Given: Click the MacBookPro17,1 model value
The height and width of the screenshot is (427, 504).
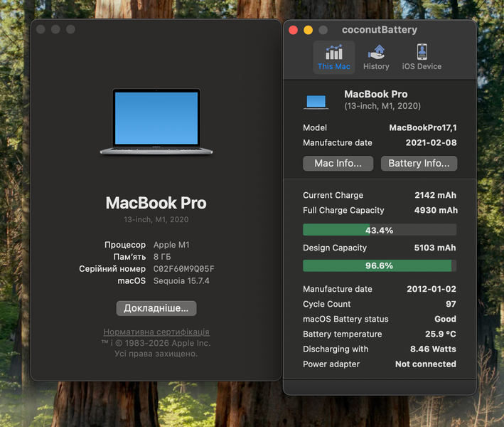Looking at the screenshot, I should coord(423,128).
